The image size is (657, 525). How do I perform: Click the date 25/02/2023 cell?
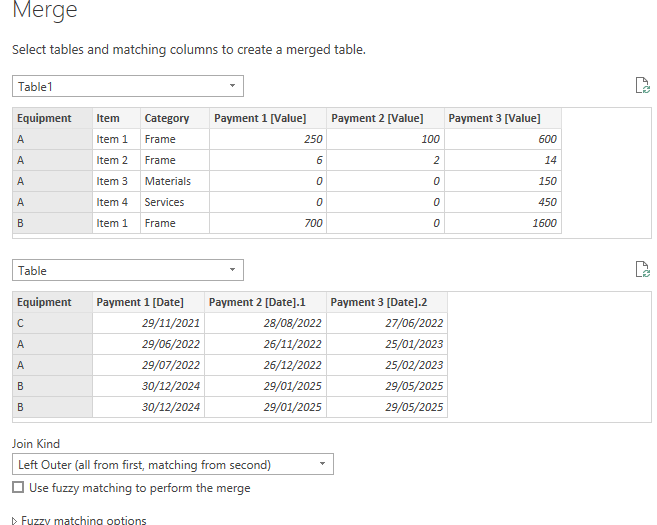click(x=387, y=365)
